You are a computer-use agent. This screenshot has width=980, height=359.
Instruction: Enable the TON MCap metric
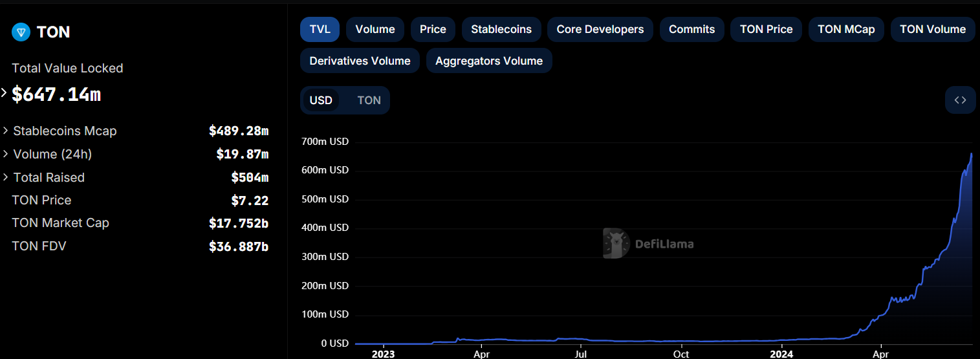846,29
